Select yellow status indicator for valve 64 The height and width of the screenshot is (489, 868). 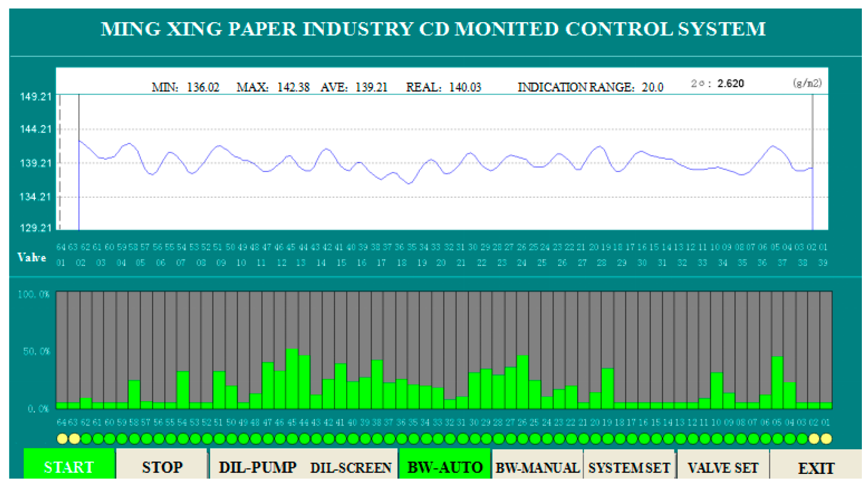tap(62, 439)
